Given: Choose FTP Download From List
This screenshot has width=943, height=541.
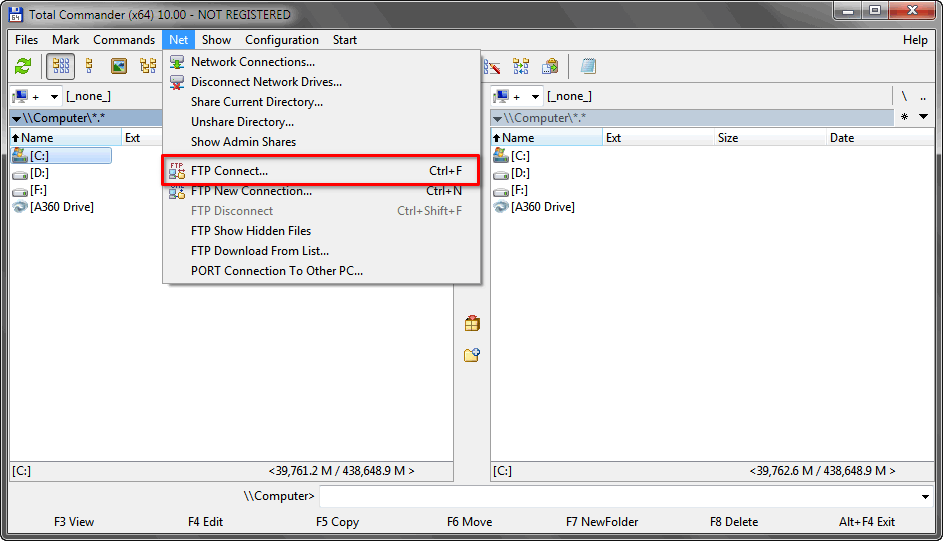Looking at the screenshot, I should (x=322, y=251).
